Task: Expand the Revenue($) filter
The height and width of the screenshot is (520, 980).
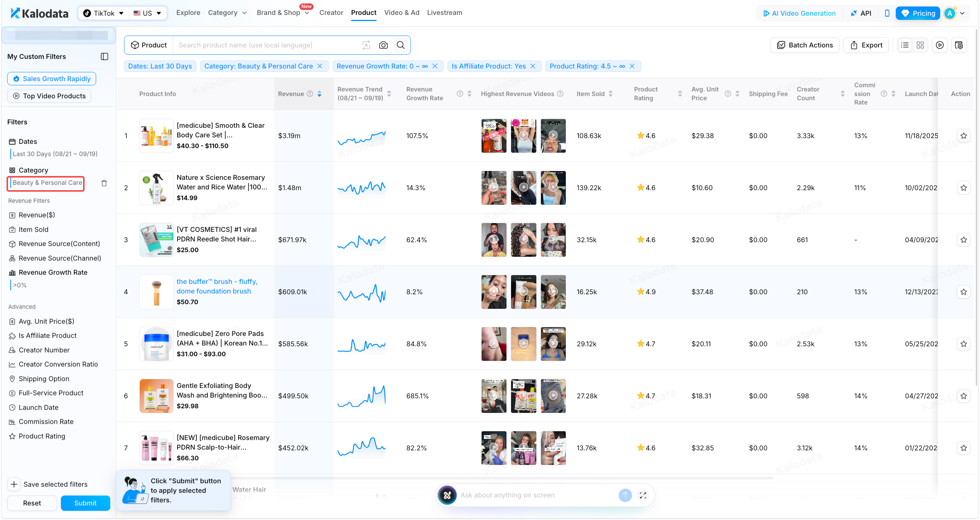Action: [x=37, y=215]
